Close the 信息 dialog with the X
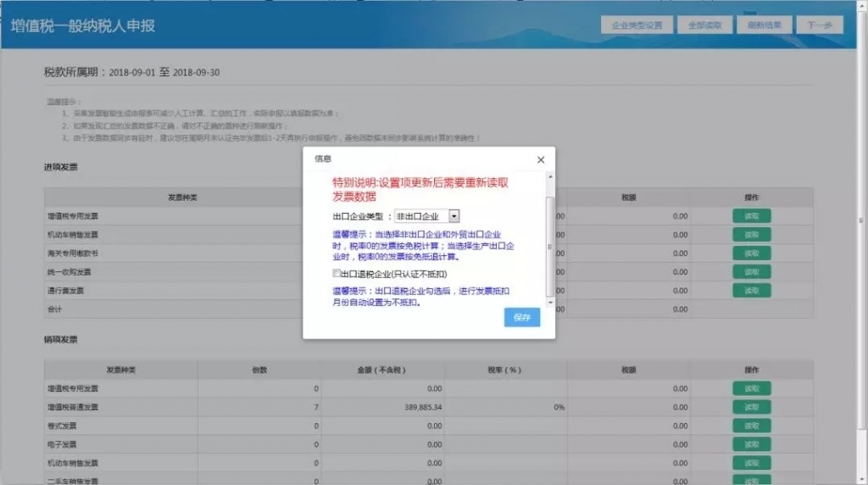The image size is (868, 485). [x=541, y=159]
